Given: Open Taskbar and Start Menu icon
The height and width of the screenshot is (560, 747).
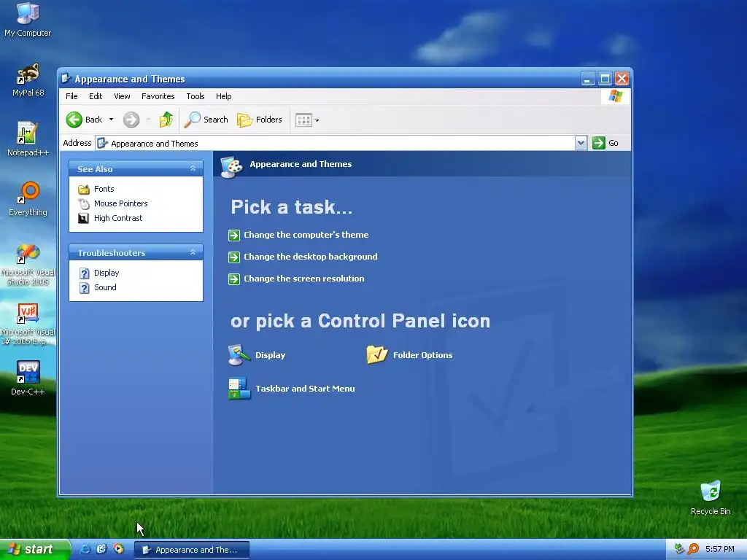Looking at the screenshot, I should (x=239, y=389).
